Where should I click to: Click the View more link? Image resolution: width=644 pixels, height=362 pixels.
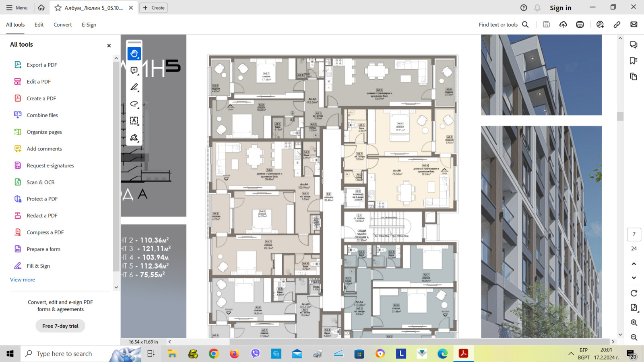(x=23, y=279)
